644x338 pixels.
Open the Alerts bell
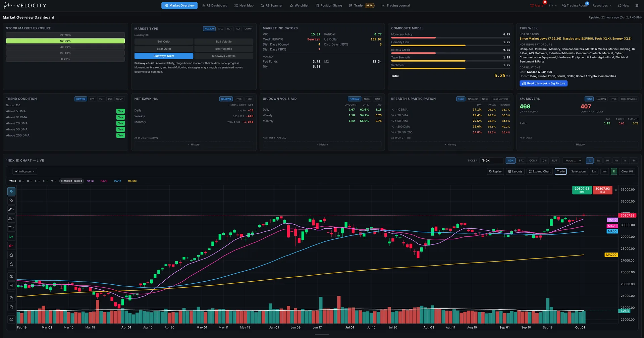coord(537,5)
